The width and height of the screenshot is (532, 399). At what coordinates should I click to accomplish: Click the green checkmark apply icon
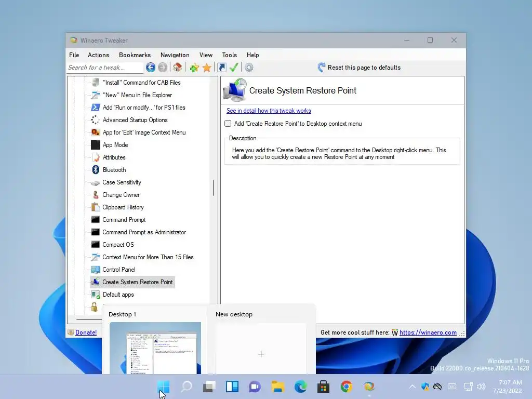point(234,67)
